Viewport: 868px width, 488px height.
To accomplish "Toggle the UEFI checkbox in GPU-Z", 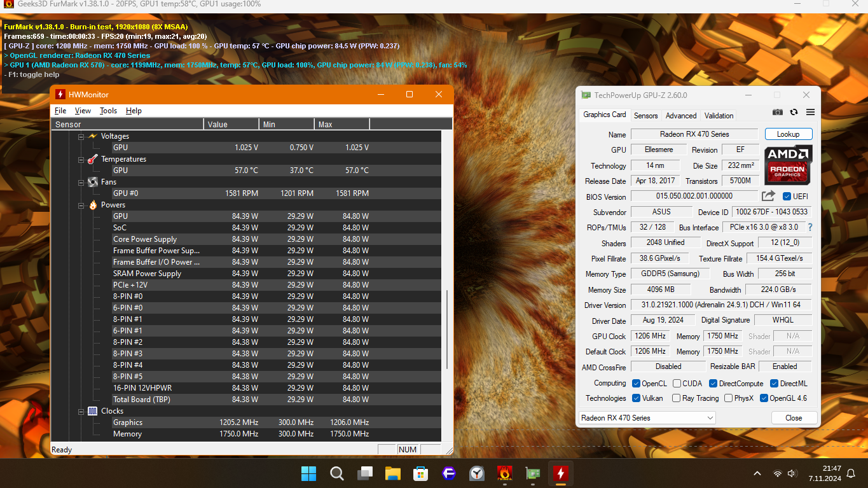I will coord(787,196).
